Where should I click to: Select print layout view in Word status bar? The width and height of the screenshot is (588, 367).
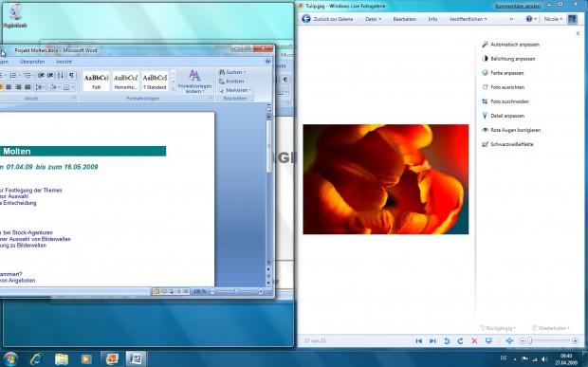[x=156, y=291]
